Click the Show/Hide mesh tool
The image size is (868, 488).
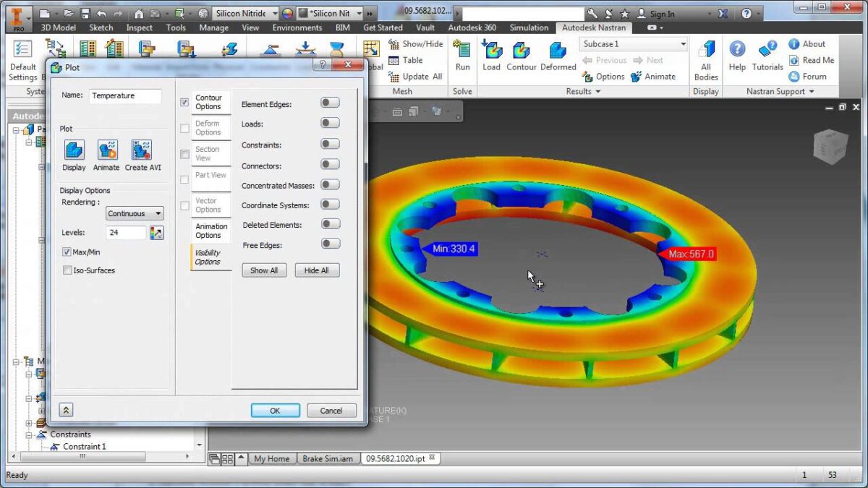[416, 44]
